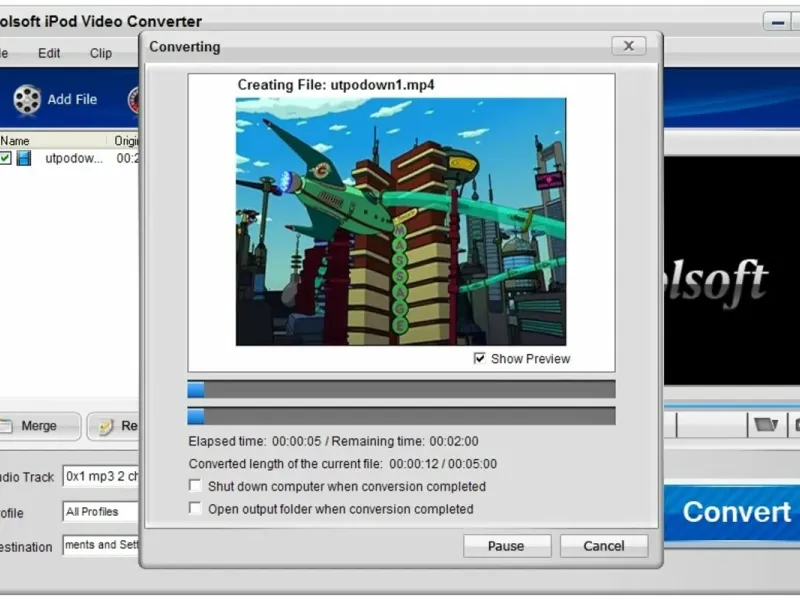Click the Add File film reel icon
Viewport: 800px width, 600px height.
(27, 99)
